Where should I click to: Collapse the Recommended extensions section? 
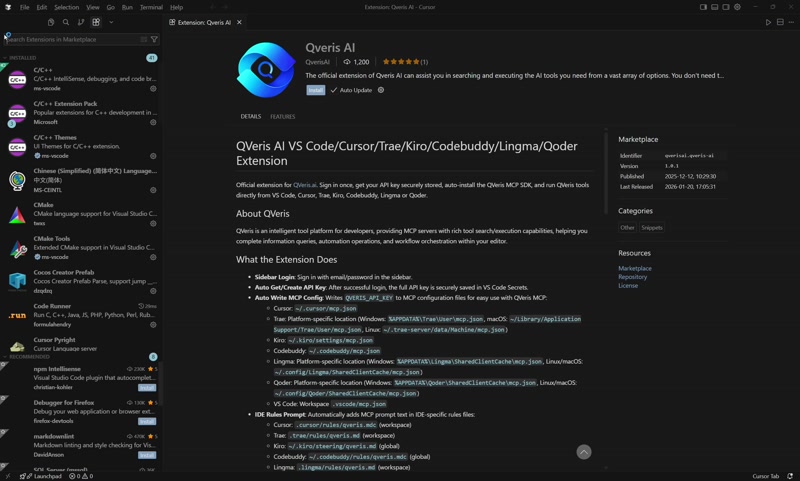point(27,357)
